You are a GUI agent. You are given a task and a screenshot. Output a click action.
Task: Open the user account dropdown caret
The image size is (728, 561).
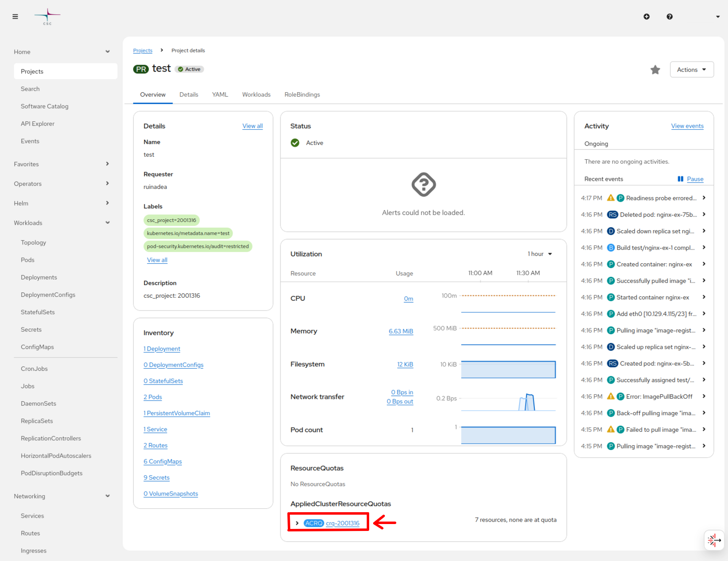click(717, 17)
